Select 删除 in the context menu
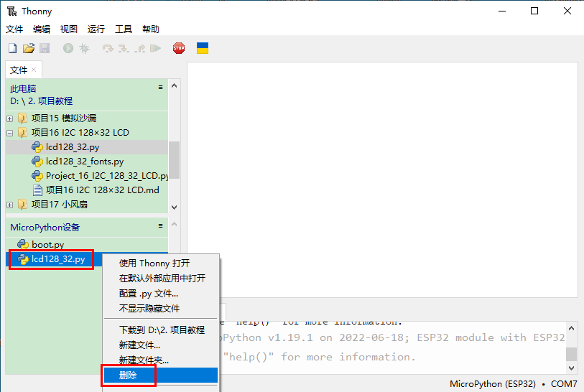 coord(129,375)
